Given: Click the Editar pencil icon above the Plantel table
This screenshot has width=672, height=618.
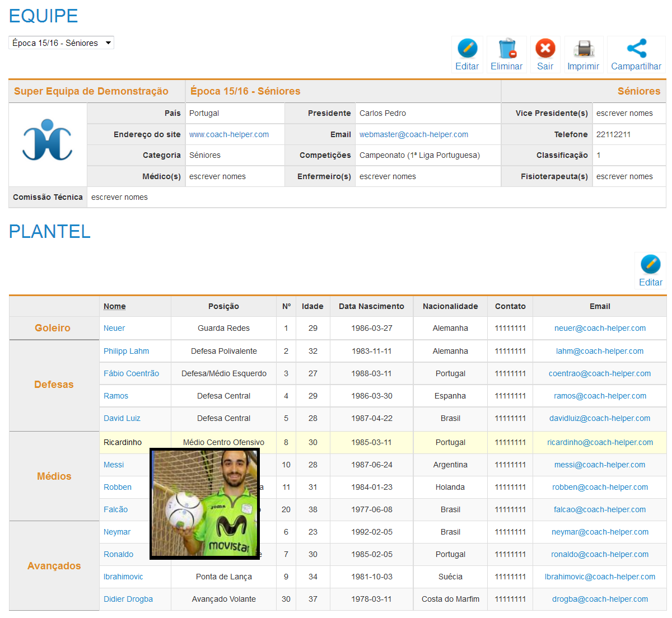Looking at the screenshot, I should click(650, 265).
